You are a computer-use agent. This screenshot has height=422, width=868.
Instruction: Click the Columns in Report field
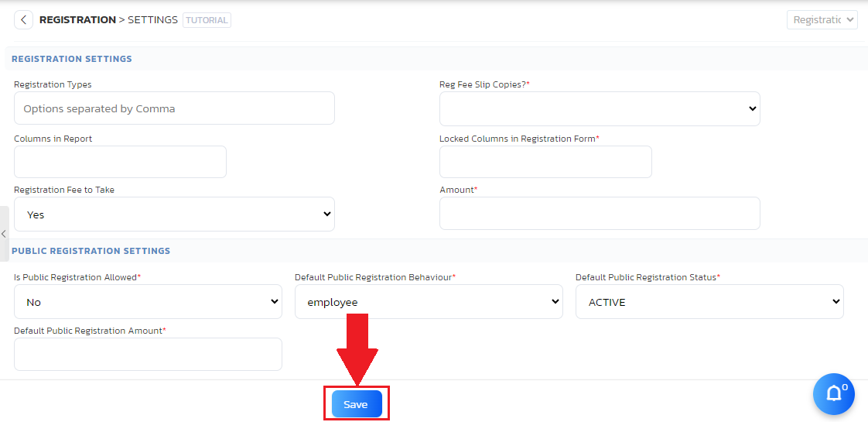pyautogui.click(x=120, y=162)
